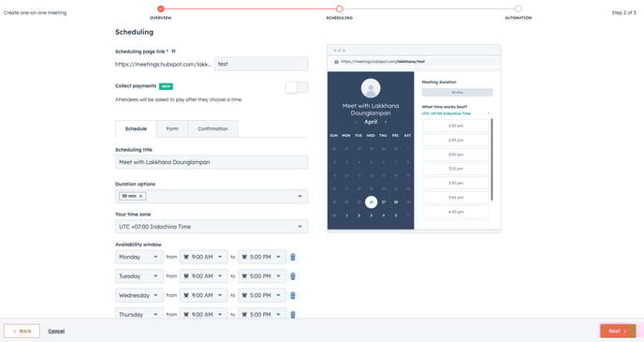This screenshot has width=644, height=342.
Task: Change Tuesday start time 9:00 AM
Action: pyautogui.click(x=204, y=276)
